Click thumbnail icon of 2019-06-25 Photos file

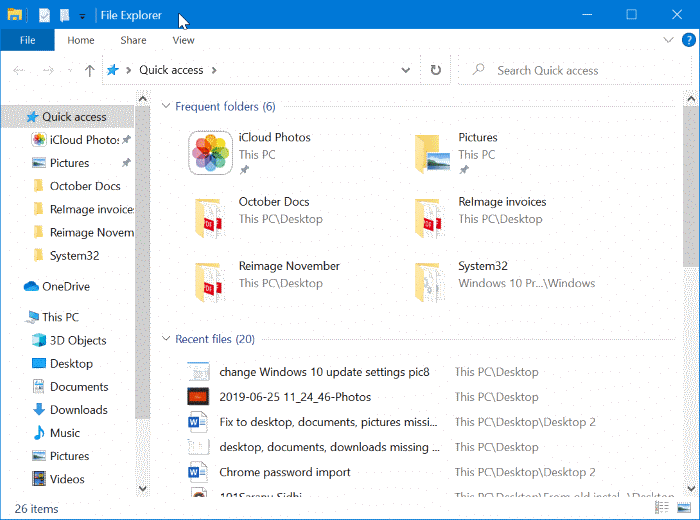click(198, 396)
